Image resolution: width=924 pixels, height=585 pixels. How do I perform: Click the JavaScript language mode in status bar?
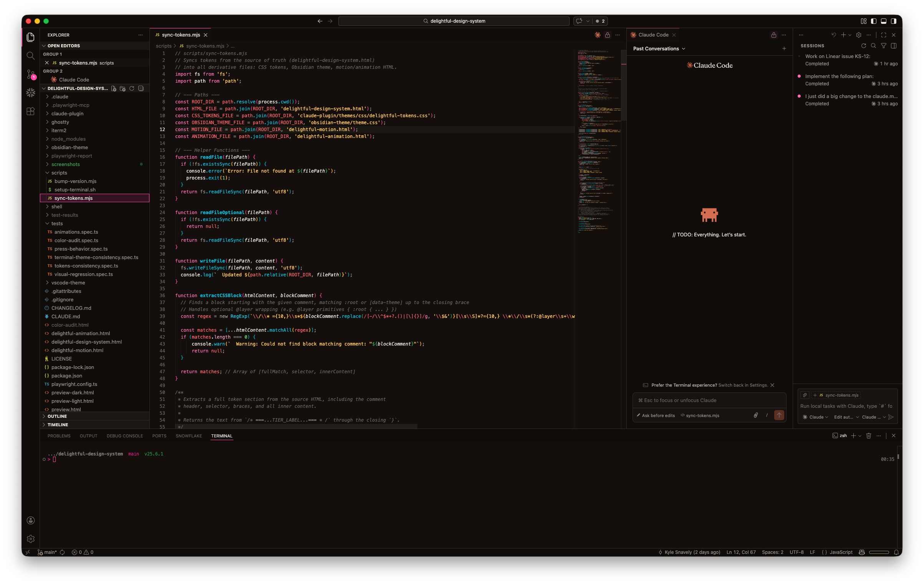tap(841, 552)
